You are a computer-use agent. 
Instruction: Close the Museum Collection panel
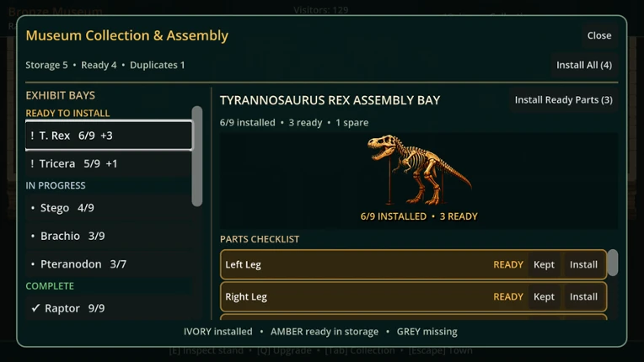(x=598, y=35)
